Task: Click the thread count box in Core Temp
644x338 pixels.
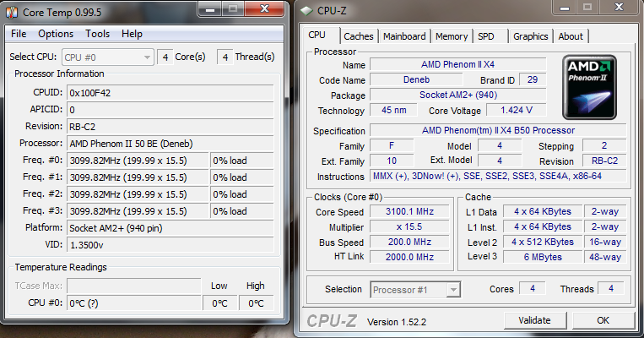Action: point(225,57)
